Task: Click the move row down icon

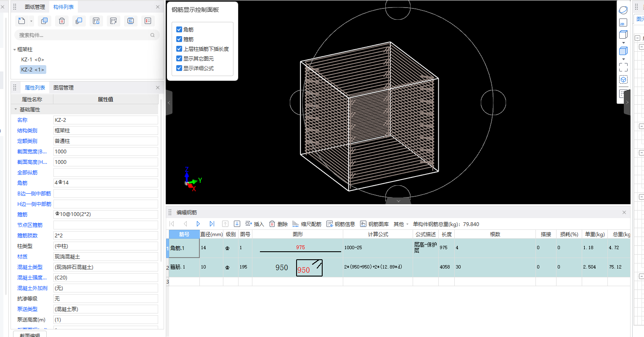Action: (237, 224)
